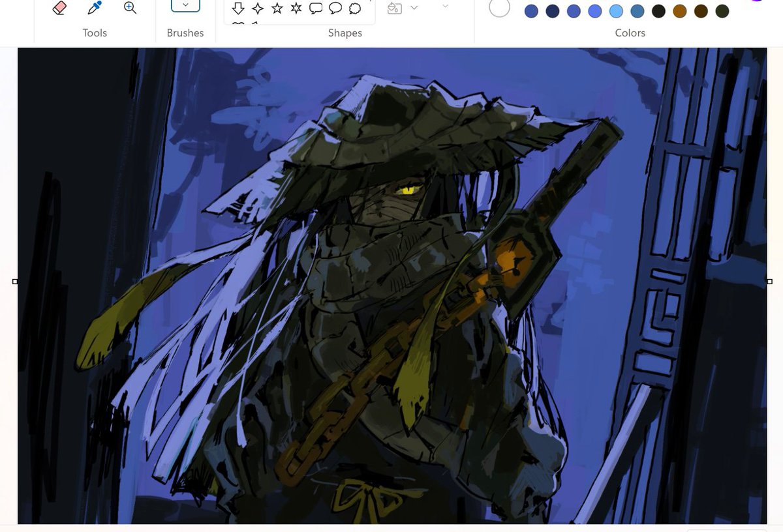Pick the orange-brown color swatch
The height and width of the screenshot is (532, 783).
pyautogui.click(x=680, y=11)
